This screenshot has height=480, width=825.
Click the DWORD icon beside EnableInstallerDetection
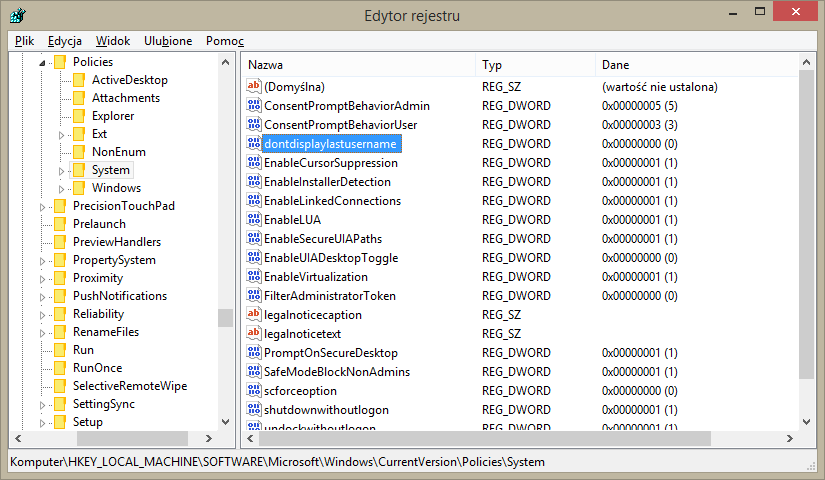254,181
